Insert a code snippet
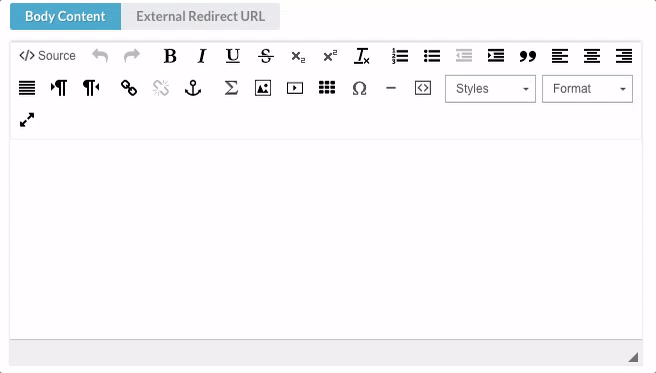Screen dimensions: 656x373 coord(423,88)
